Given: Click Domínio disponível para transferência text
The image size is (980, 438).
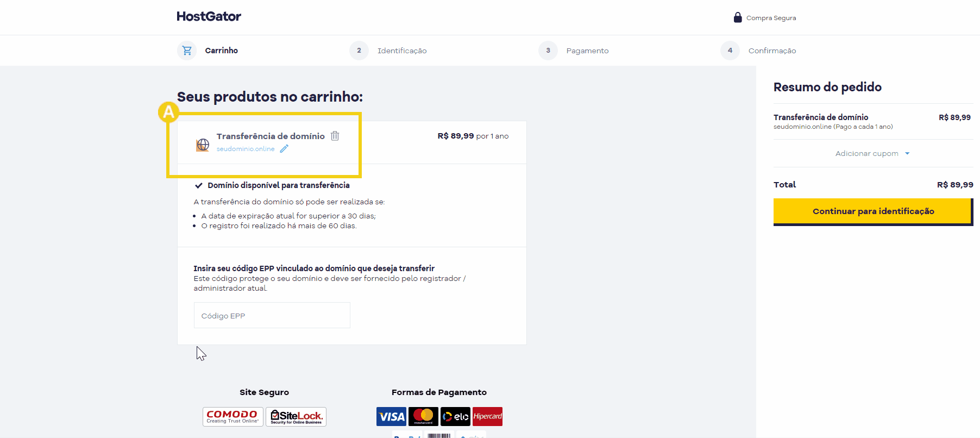Looking at the screenshot, I should pos(279,185).
